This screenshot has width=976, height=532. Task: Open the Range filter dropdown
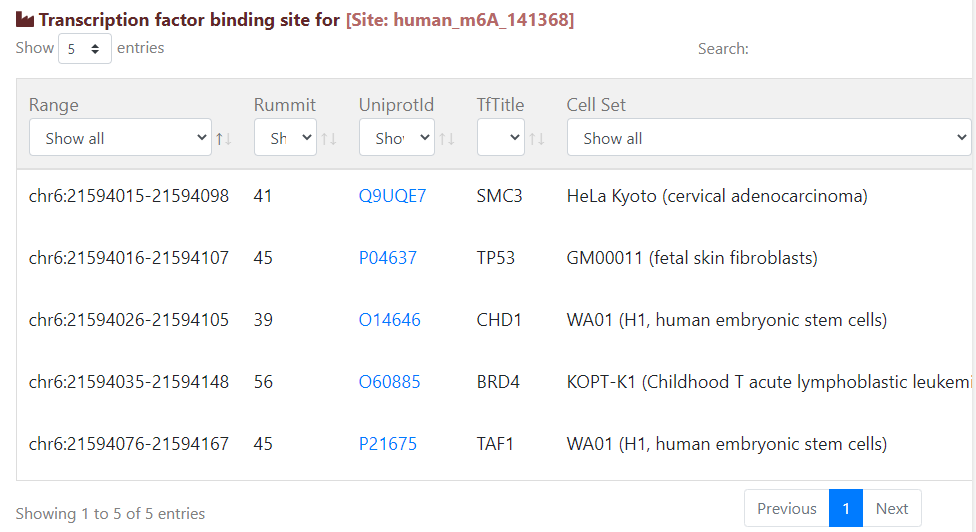pos(120,138)
